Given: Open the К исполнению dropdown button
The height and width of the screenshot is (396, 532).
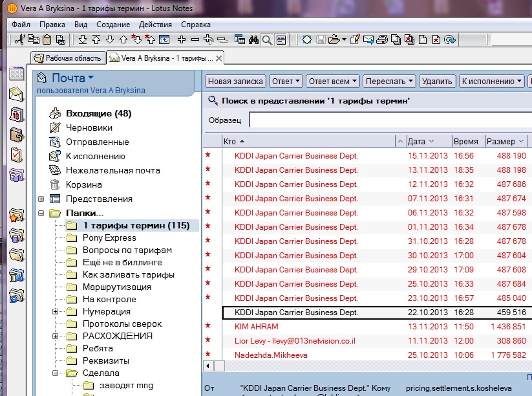Looking at the screenshot, I should [492, 81].
